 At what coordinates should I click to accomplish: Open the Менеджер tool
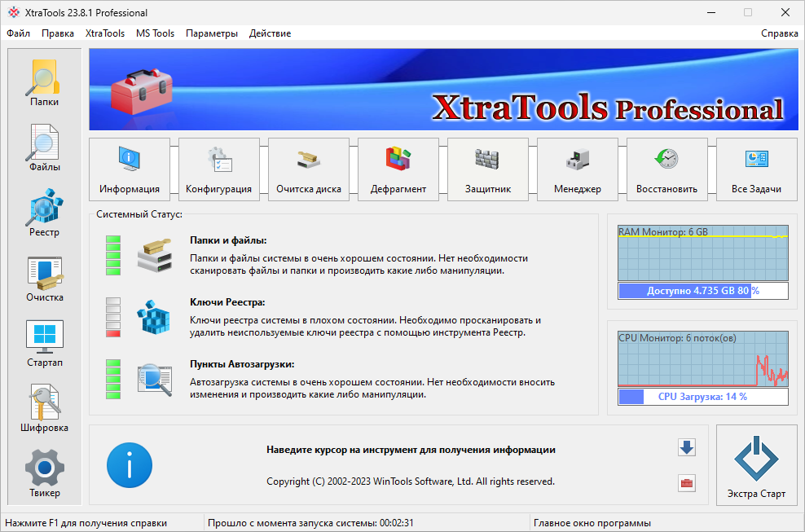[577, 169]
